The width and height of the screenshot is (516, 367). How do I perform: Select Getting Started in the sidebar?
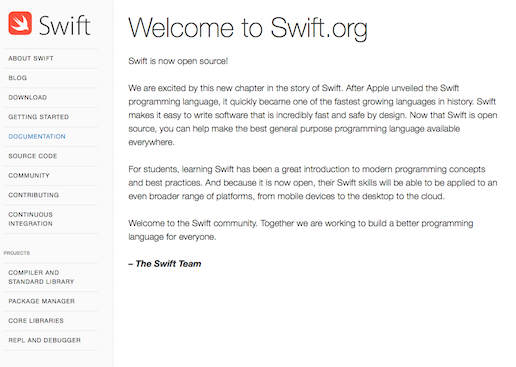coord(38,117)
